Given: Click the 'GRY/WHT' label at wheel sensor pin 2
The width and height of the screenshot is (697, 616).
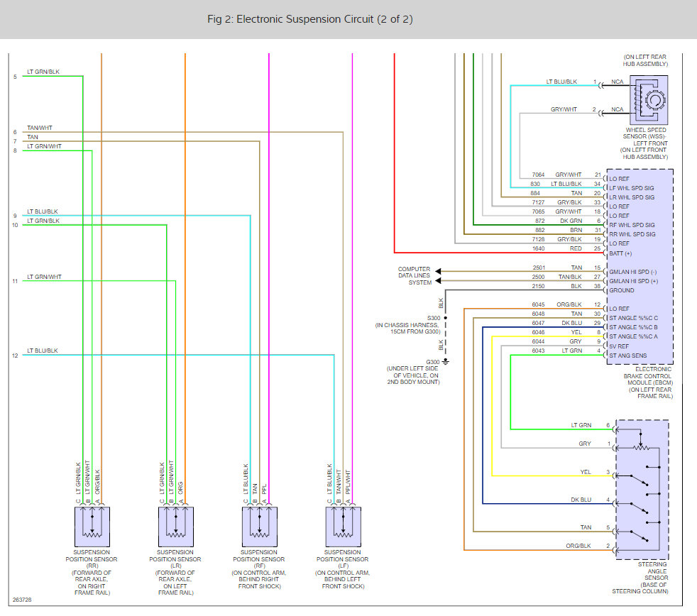Looking at the screenshot, I should (564, 109).
